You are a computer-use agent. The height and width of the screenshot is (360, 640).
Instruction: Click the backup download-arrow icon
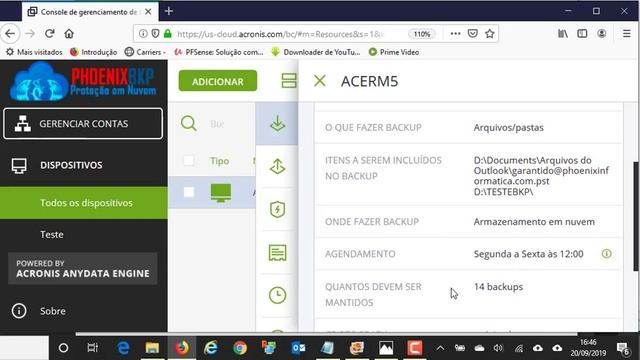[x=277, y=123]
